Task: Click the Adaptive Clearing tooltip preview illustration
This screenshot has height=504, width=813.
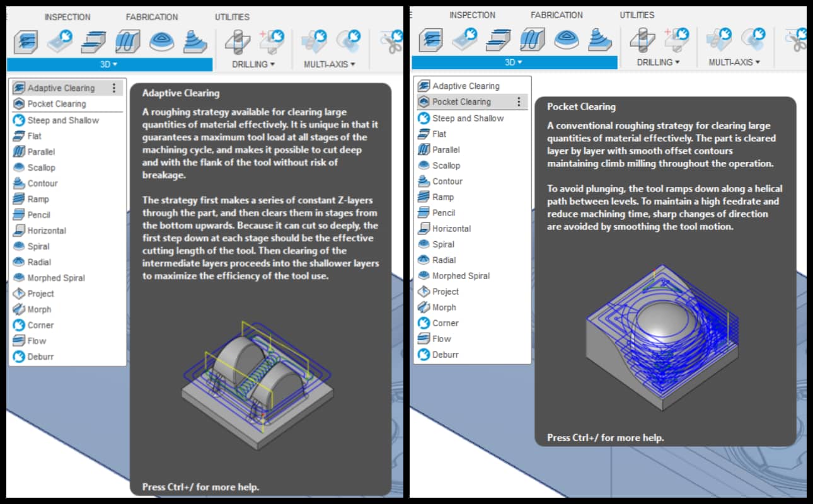Action: coord(257,384)
